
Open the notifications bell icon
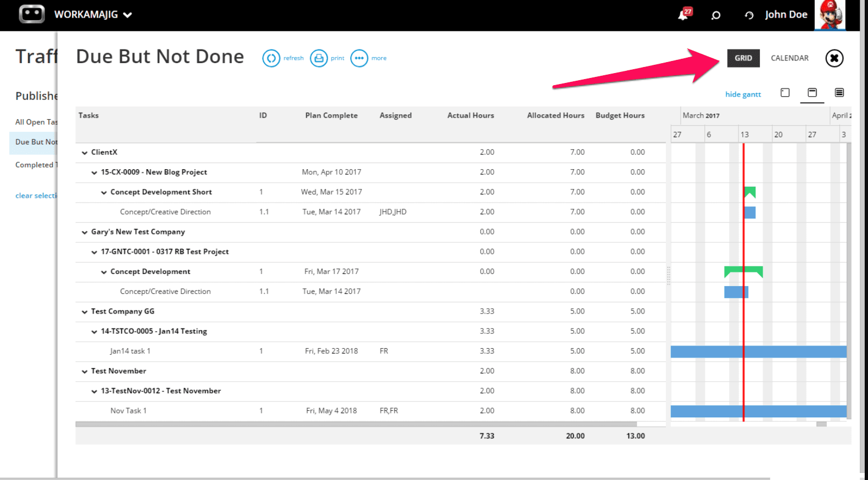click(x=684, y=15)
